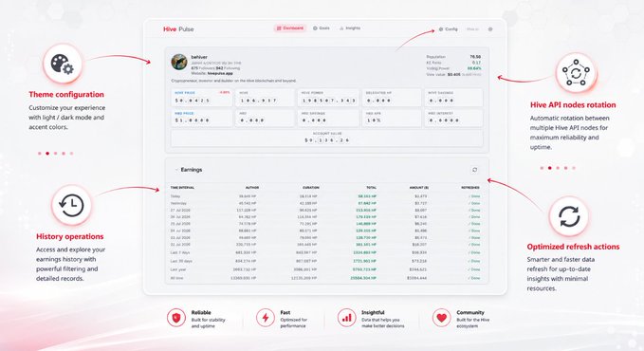Click the Theme configuration heading
This screenshot has height=351, width=644.
[x=66, y=94]
